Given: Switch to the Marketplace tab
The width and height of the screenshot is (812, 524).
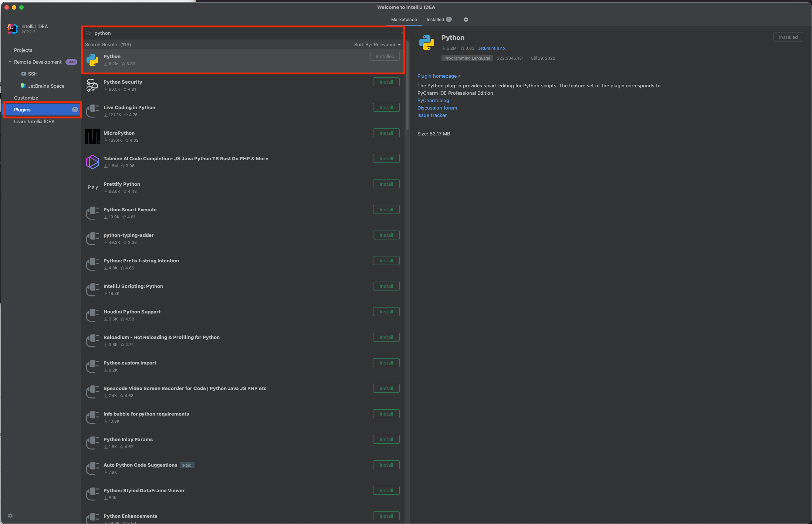Looking at the screenshot, I should click(x=404, y=20).
